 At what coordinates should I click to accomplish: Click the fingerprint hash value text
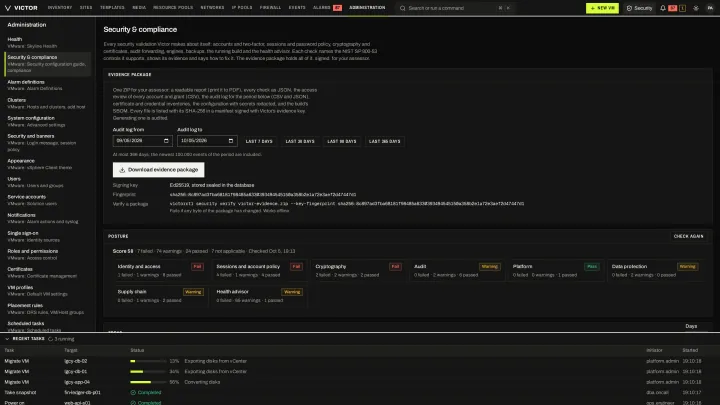(263, 195)
